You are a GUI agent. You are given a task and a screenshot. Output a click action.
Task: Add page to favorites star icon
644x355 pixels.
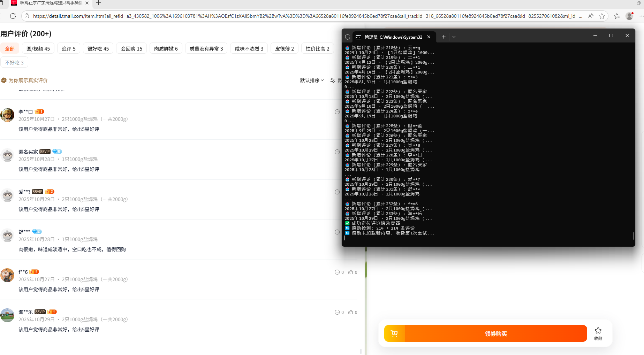point(602,16)
